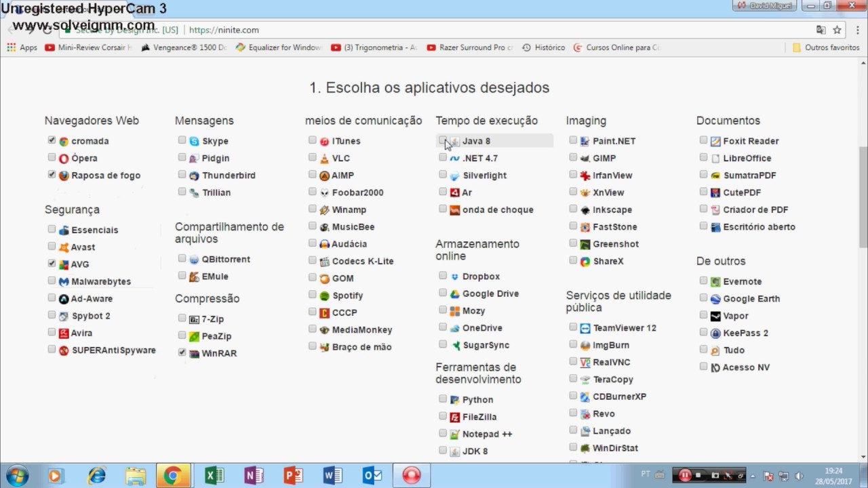Click the Paint.NET icon
The width and height of the screenshot is (868, 488).
[x=585, y=142]
